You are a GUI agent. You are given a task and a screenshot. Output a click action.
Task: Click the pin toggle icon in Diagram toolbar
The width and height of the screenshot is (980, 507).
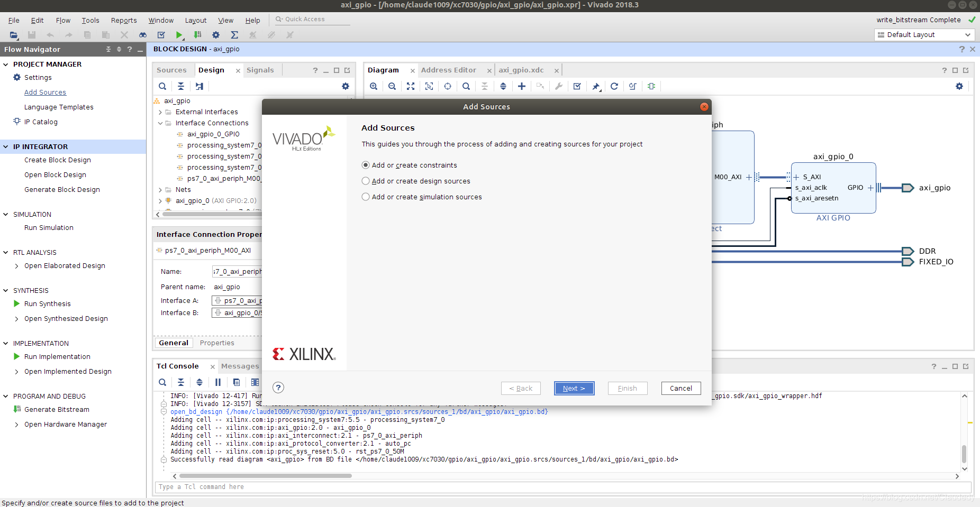[x=596, y=86]
